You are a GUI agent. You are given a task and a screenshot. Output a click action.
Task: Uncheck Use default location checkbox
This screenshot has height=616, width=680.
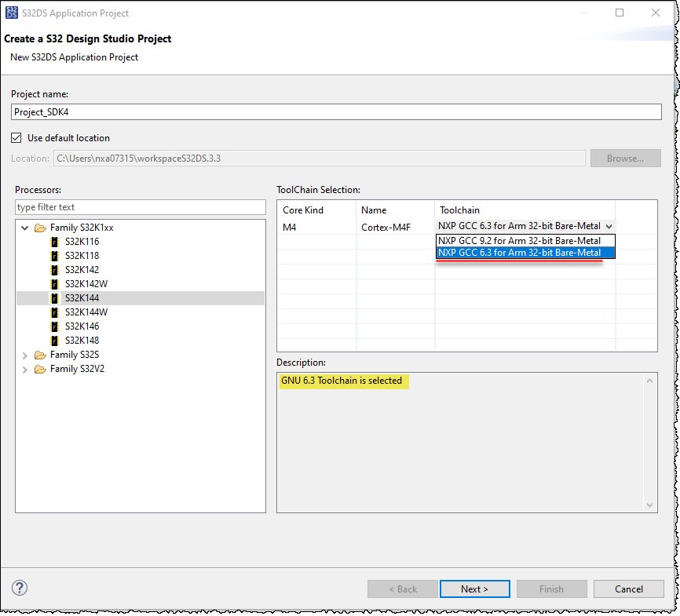16,138
